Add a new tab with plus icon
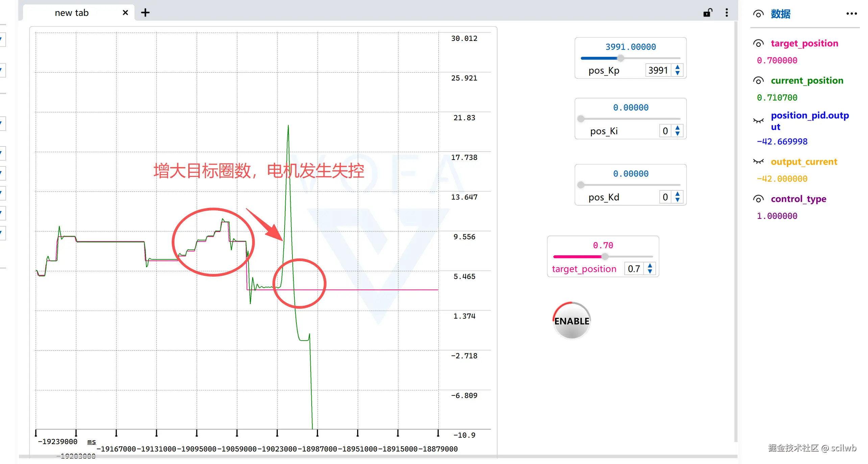Image resolution: width=868 pixels, height=464 pixels. pos(145,13)
